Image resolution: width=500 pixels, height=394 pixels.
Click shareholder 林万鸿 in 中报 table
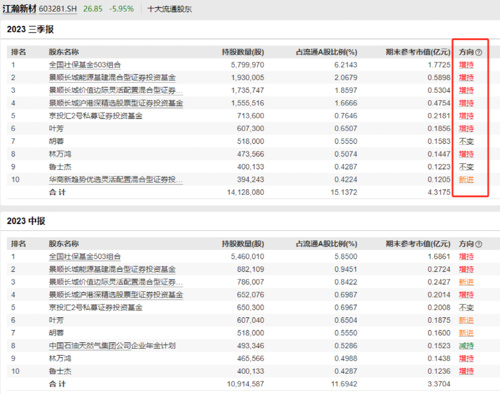tap(60, 358)
